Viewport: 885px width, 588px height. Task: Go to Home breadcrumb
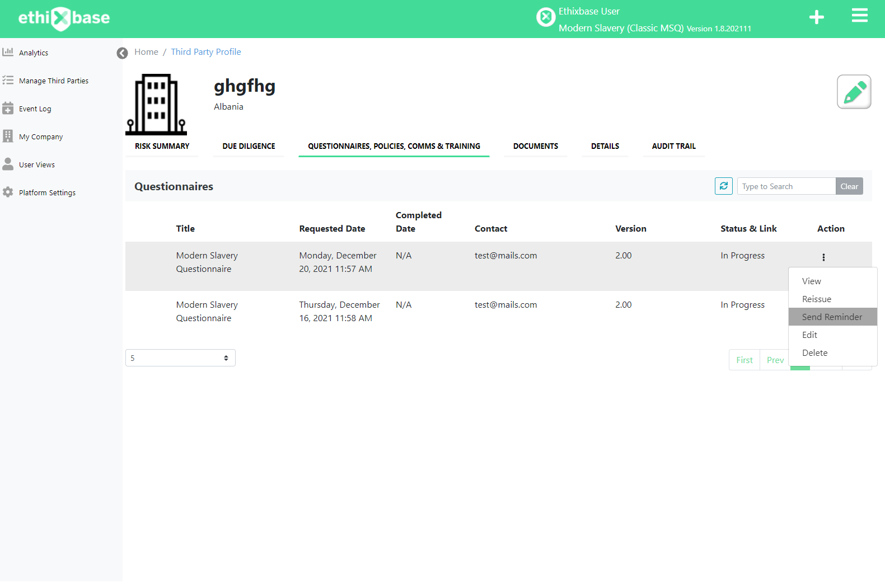[146, 51]
